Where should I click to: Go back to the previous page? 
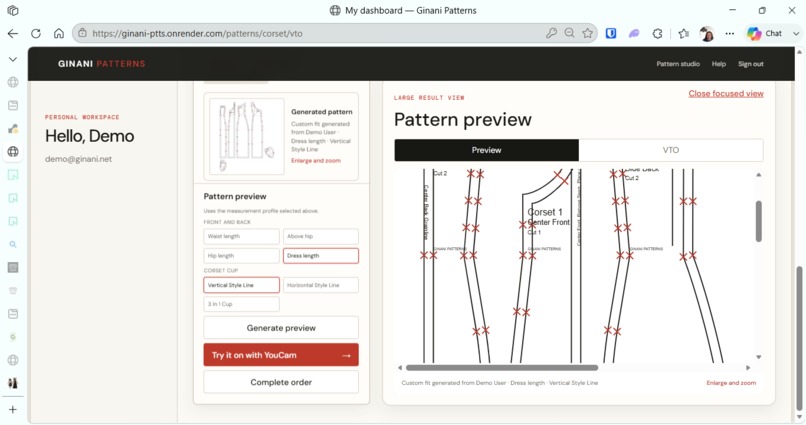coord(13,33)
